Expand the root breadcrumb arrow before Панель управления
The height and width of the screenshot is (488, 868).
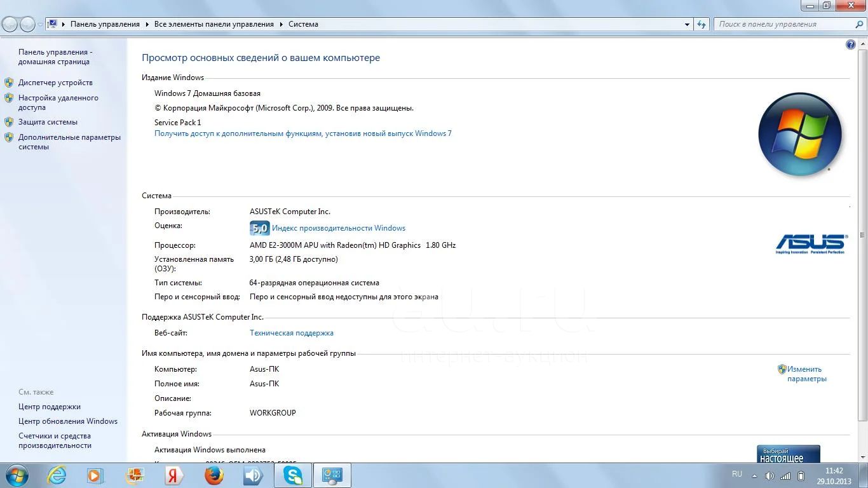[64, 24]
